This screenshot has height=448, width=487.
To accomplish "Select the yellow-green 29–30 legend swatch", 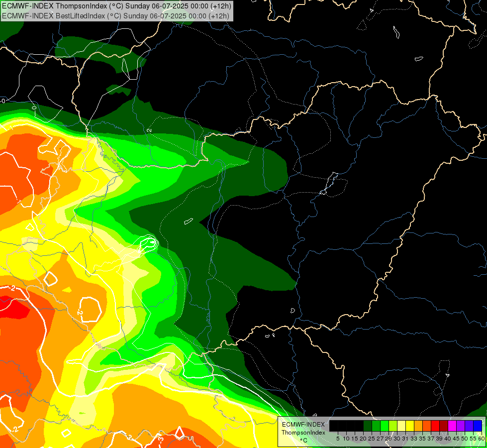I will tap(393, 426).
